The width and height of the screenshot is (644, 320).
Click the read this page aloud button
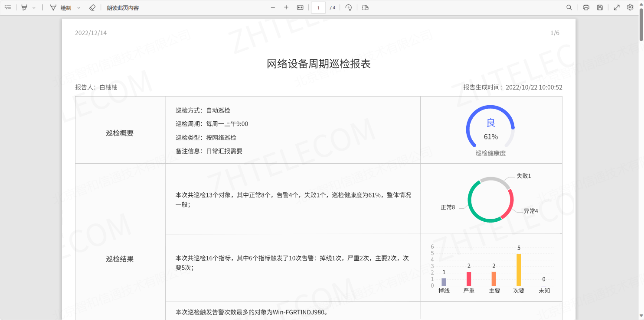(x=123, y=8)
